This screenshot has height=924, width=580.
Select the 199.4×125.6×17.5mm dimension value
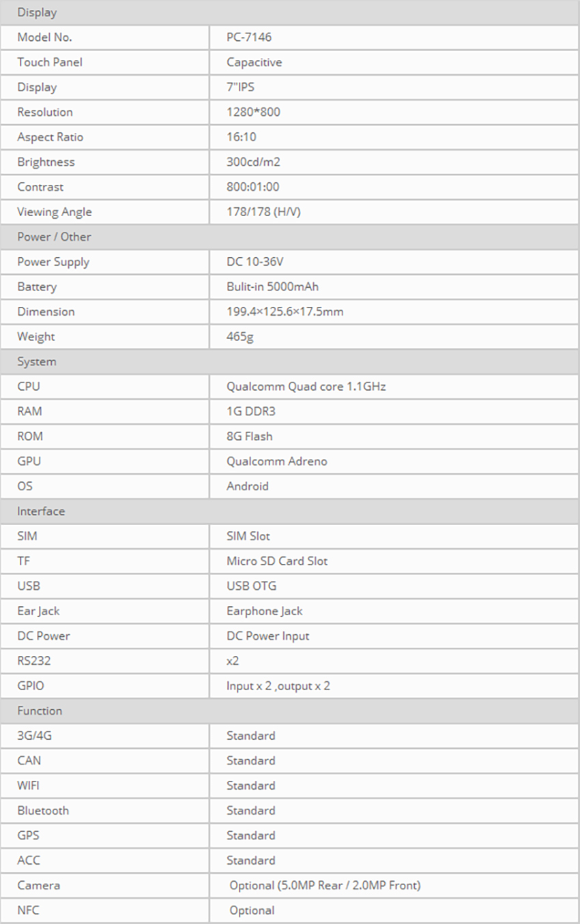click(x=285, y=312)
